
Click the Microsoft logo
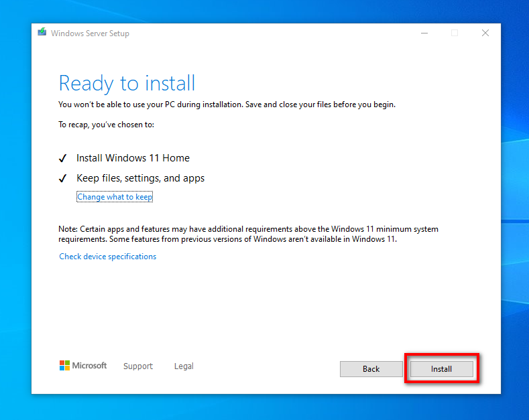(83, 365)
